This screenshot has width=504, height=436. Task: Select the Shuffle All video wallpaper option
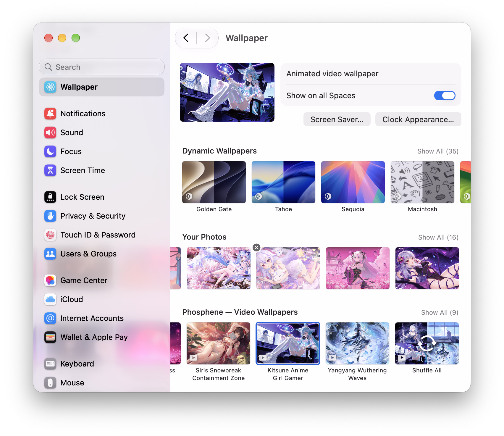[427, 343]
